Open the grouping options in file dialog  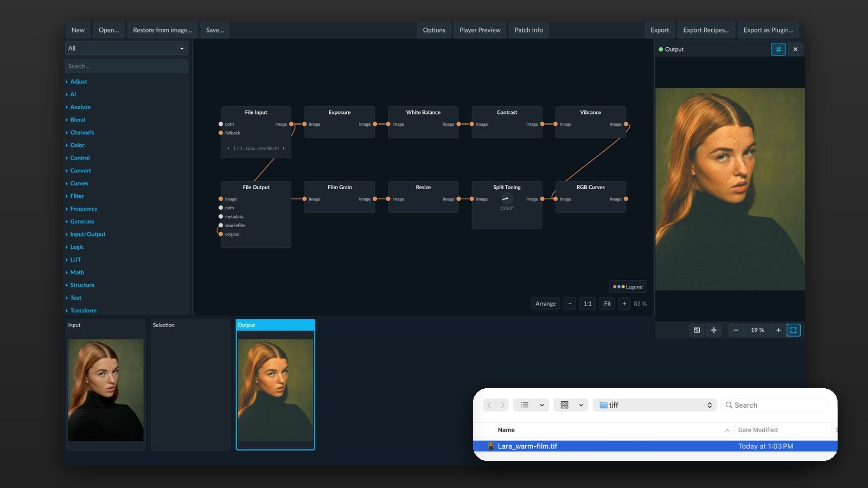(x=571, y=405)
